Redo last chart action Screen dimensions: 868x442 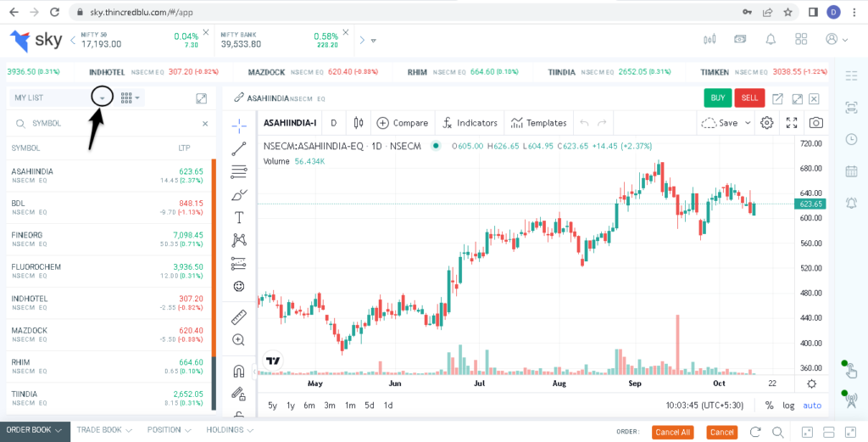tap(603, 123)
